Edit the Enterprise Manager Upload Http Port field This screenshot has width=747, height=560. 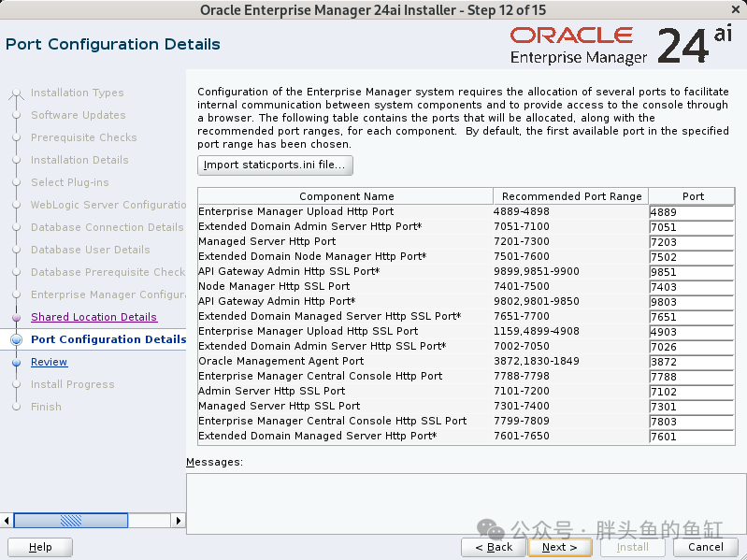(x=691, y=212)
